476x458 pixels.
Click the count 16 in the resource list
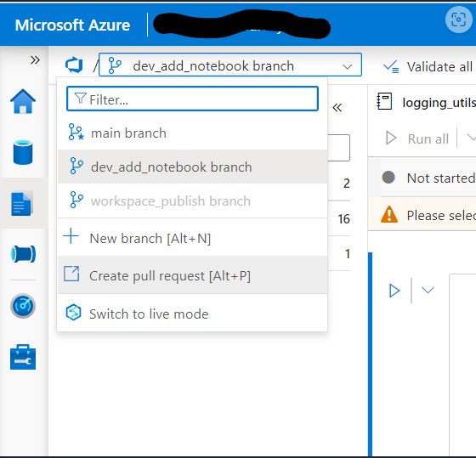coord(344,219)
